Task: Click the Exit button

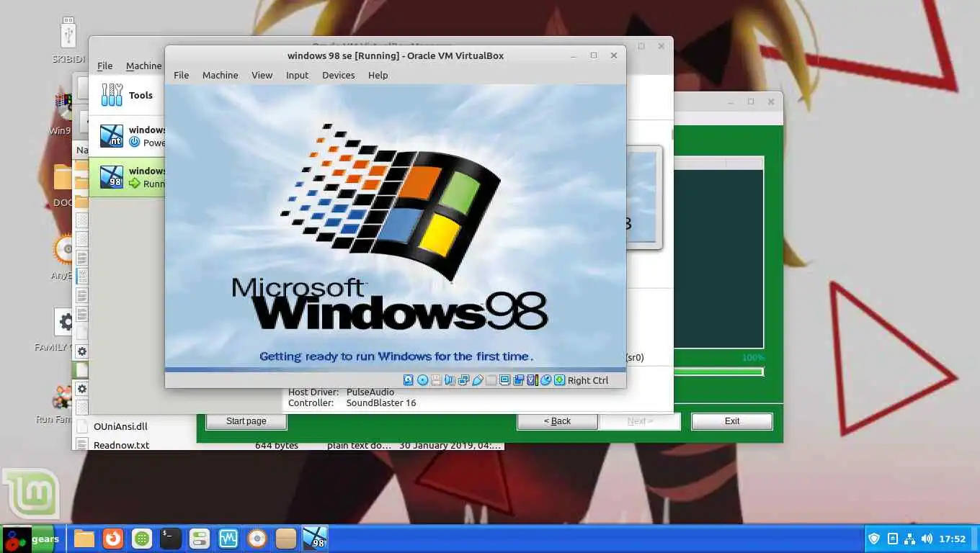Action: 732,421
